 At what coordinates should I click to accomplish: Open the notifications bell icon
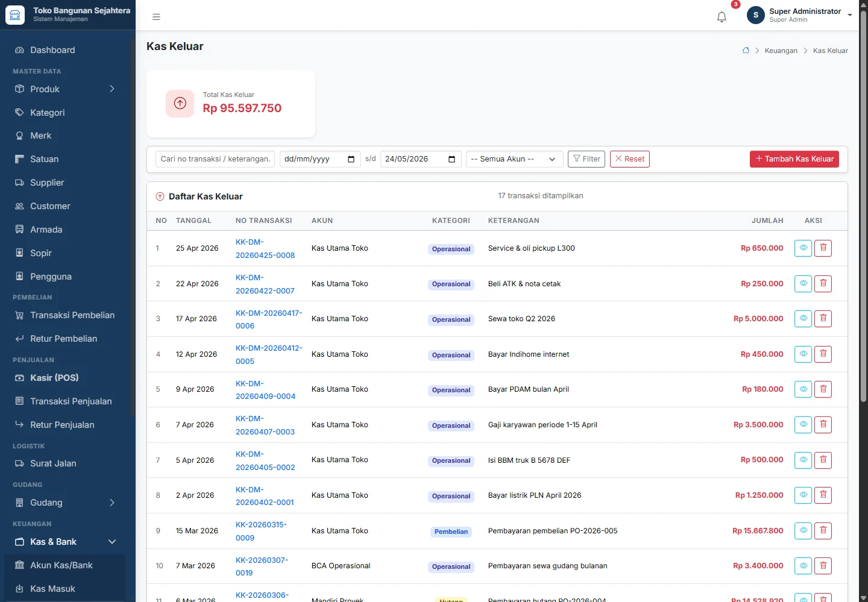tap(722, 17)
